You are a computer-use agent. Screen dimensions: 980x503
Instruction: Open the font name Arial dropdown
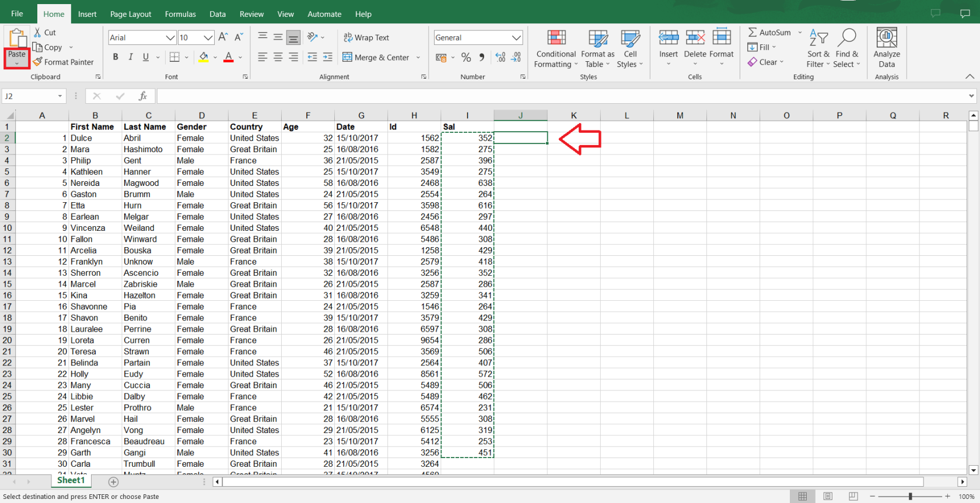(170, 38)
